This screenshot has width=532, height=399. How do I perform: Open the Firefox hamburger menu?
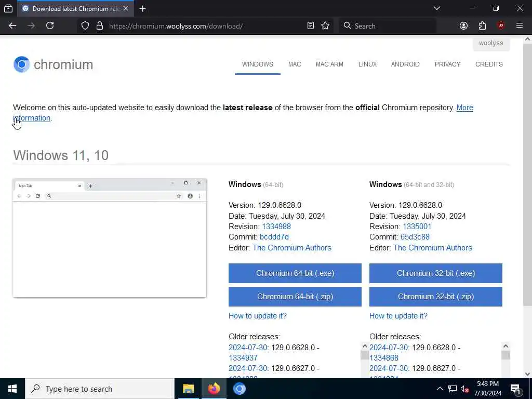point(520,26)
